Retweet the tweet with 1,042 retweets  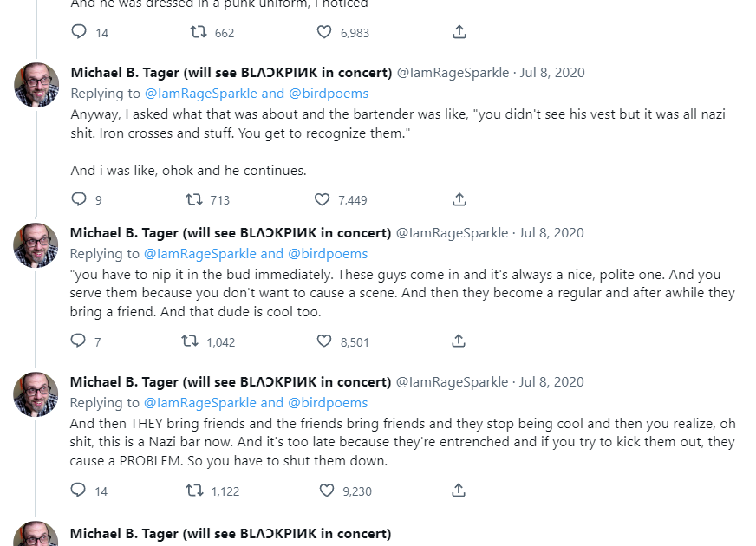coord(190,341)
